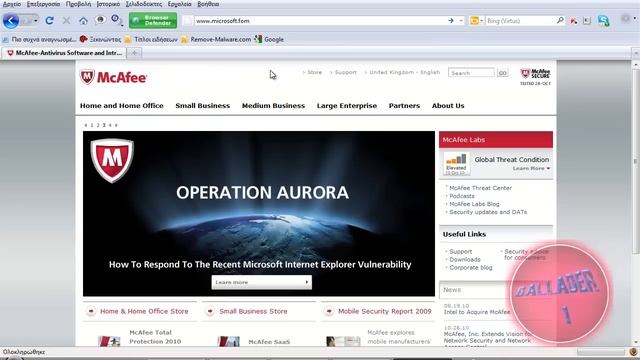
Task: Open Corporate blog link
Action: point(471,268)
